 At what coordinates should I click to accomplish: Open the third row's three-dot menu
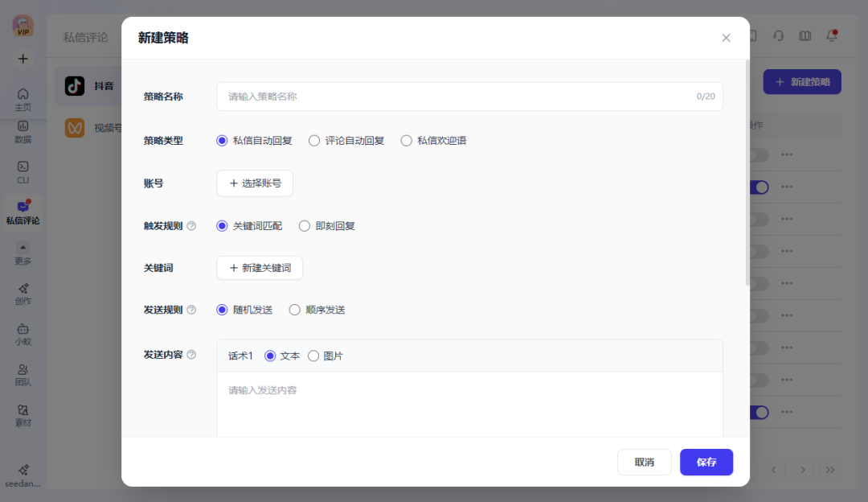[x=787, y=219]
